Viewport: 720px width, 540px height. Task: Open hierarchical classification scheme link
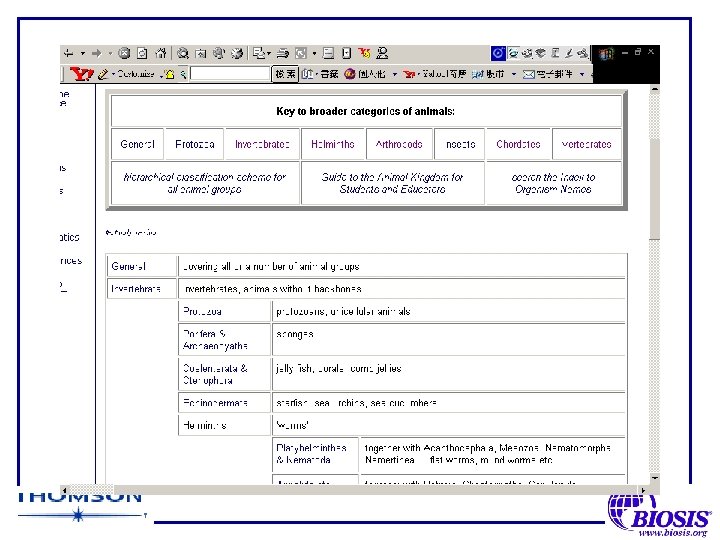pos(205,183)
